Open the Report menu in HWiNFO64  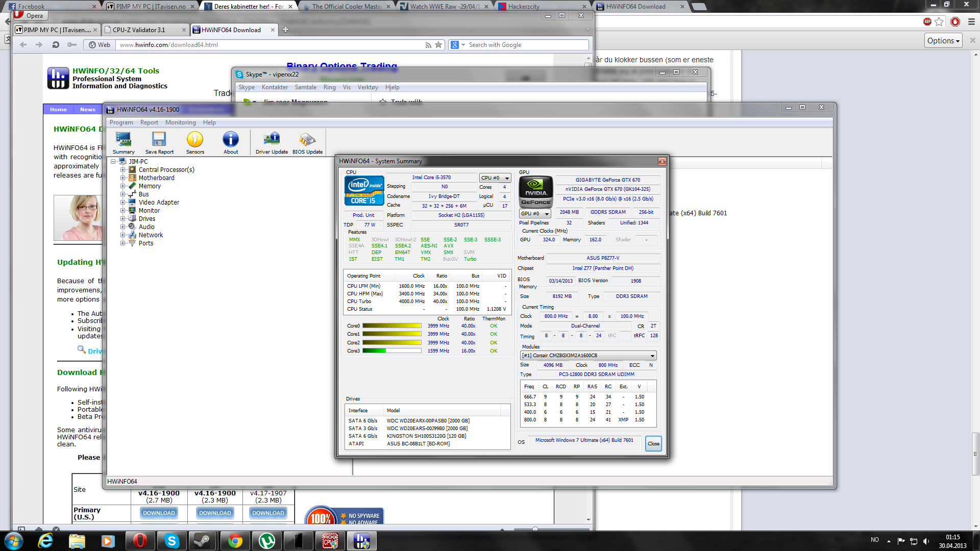[x=149, y=122]
